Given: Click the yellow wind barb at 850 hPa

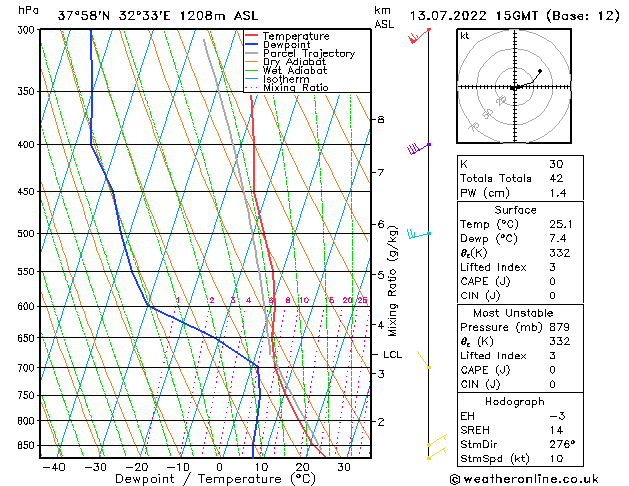Looking at the screenshot, I should (435, 445).
